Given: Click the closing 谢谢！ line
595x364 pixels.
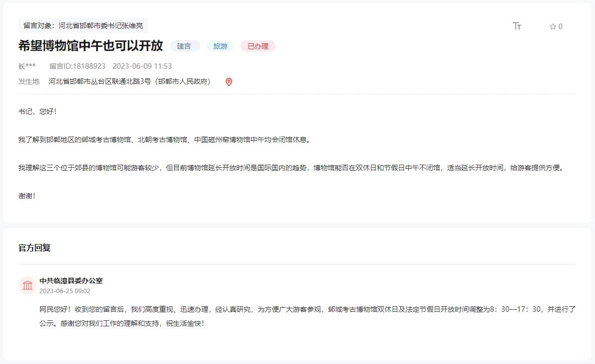Looking at the screenshot, I should click(x=27, y=195).
